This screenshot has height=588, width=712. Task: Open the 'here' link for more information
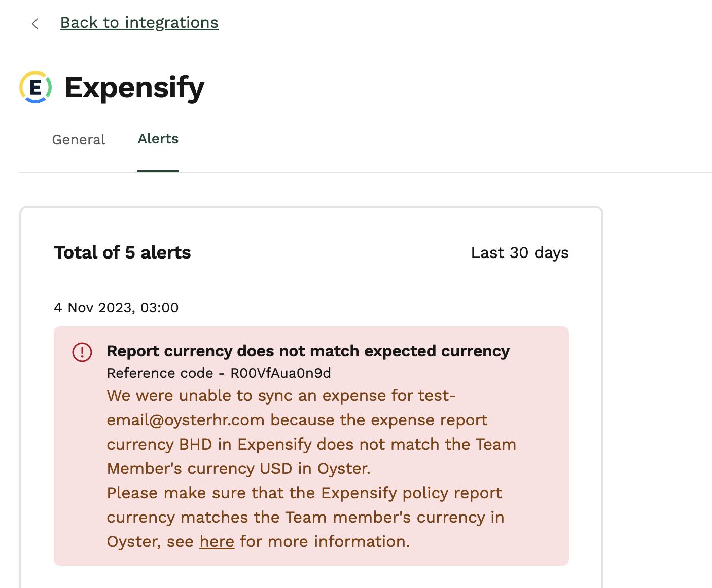(217, 541)
